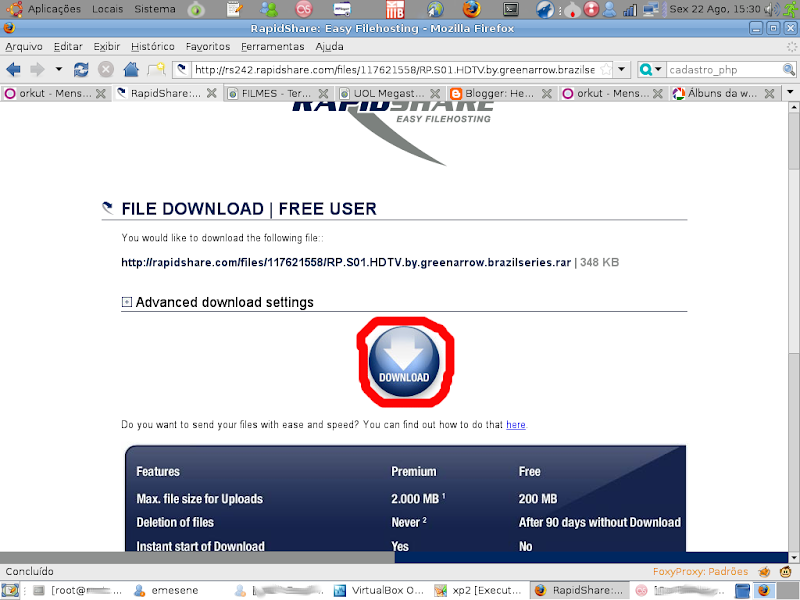Switch to the UOL Megast... tab

[390, 93]
